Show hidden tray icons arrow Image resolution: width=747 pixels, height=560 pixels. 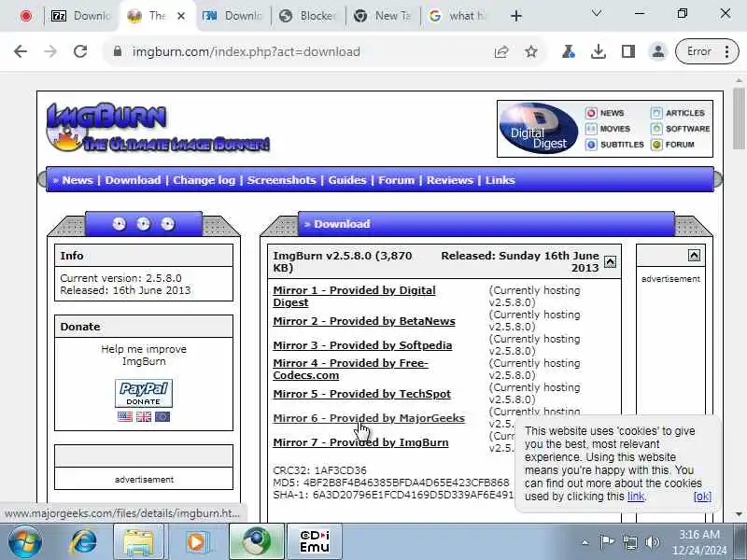(585, 542)
